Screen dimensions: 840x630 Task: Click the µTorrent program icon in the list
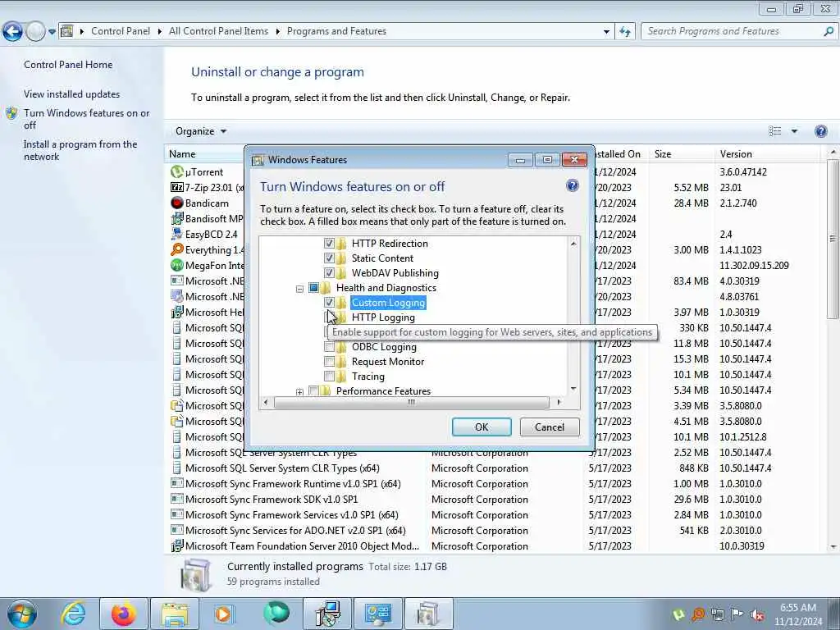coord(177,172)
